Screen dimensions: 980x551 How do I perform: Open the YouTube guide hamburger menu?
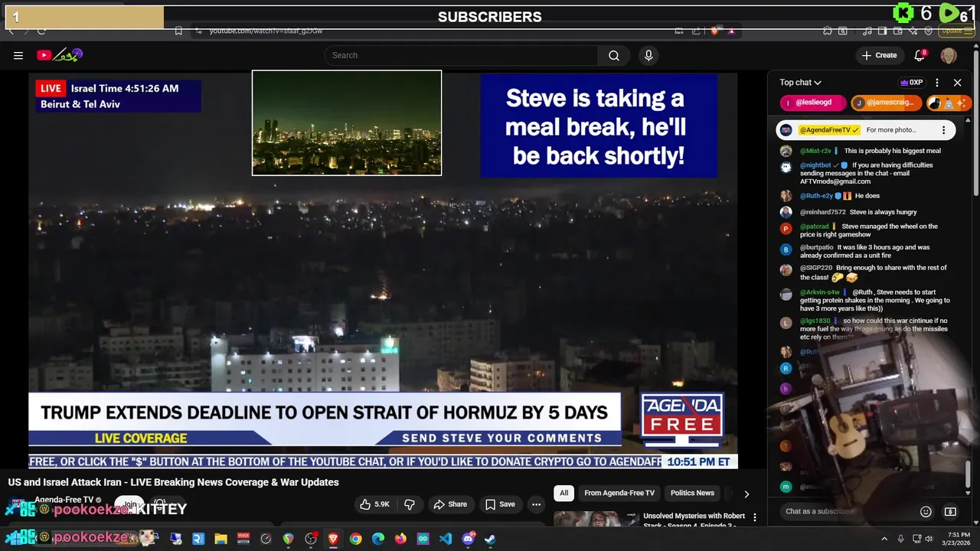(x=18, y=55)
